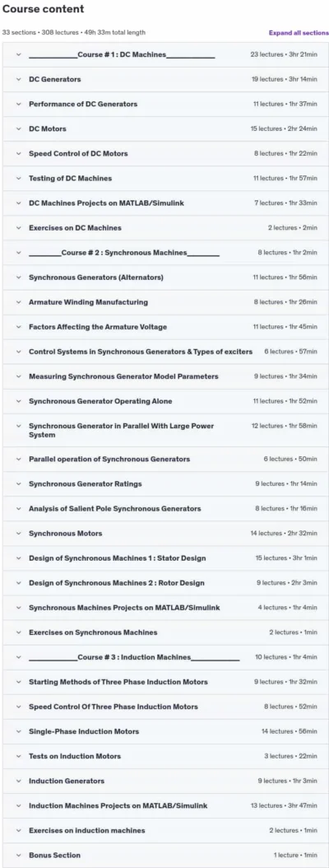Open the Induction Generators section

165,781
